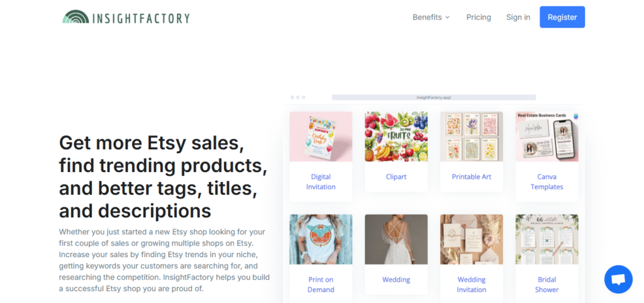The width and height of the screenshot is (644, 303).
Task: Open the Printable Art thumbnail image
Action: click(x=472, y=137)
